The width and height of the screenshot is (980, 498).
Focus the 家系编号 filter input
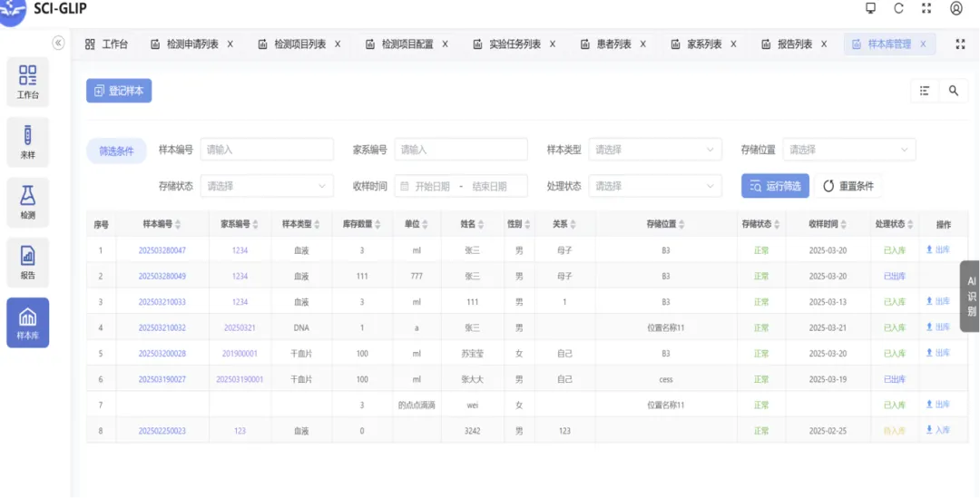[x=461, y=150]
